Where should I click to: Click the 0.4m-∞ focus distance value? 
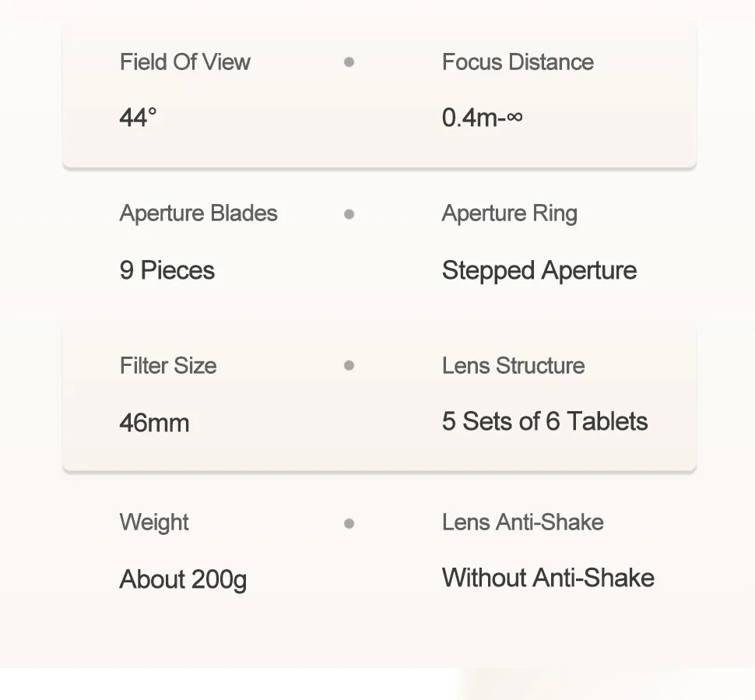[482, 118]
